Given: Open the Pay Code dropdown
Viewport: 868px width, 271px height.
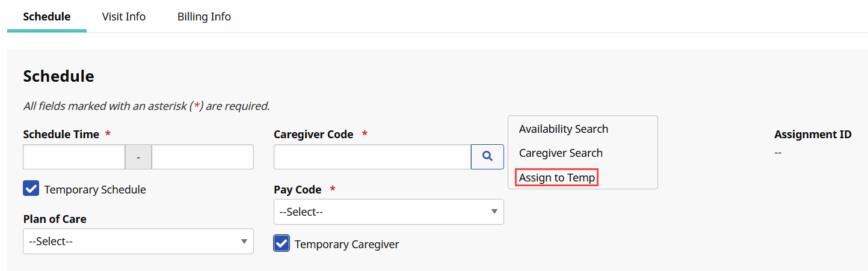Looking at the screenshot, I should pyautogui.click(x=389, y=212).
